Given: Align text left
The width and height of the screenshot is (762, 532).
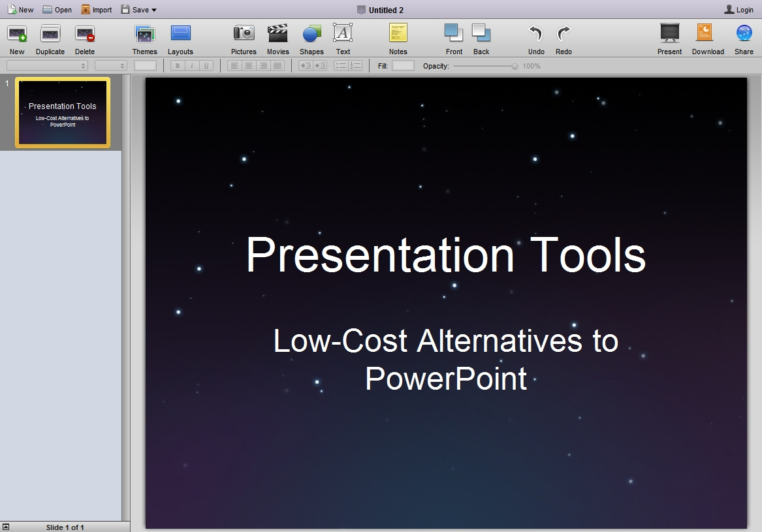Looking at the screenshot, I should click(x=234, y=65).
